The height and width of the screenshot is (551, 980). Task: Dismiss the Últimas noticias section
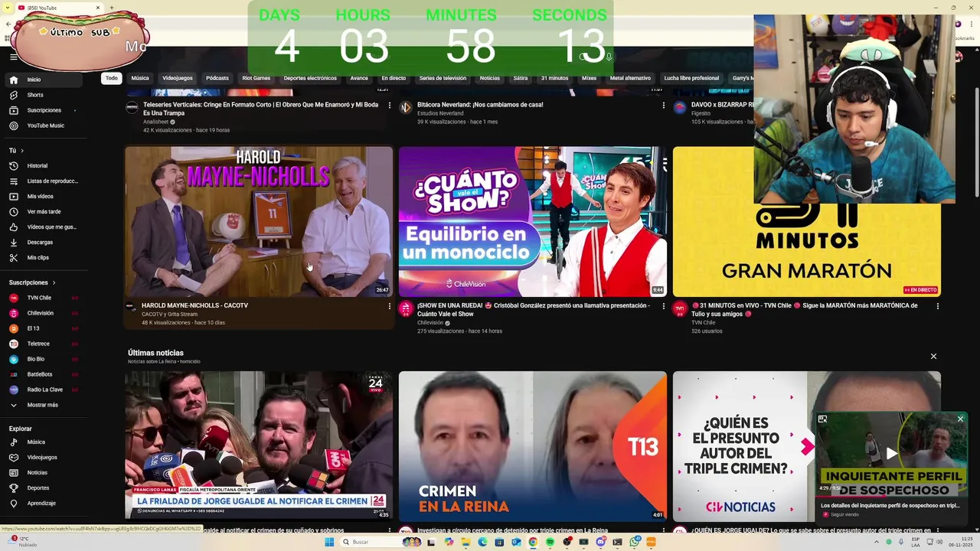(x=933, y=357)
